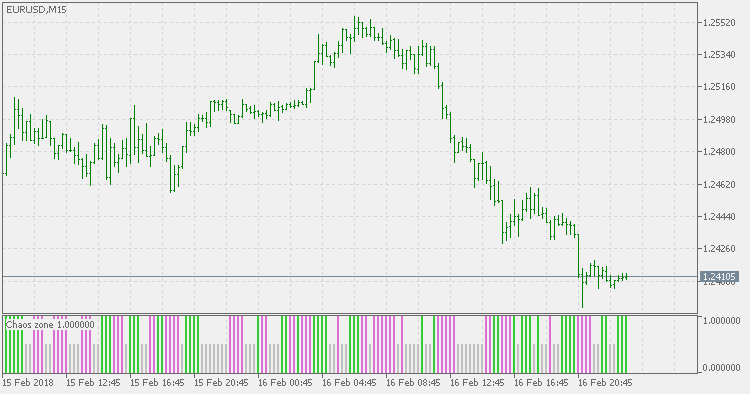This screenshot has height=394, width=750.
Task: Click the EURUSD,M15 chart title
Action: 36,10
